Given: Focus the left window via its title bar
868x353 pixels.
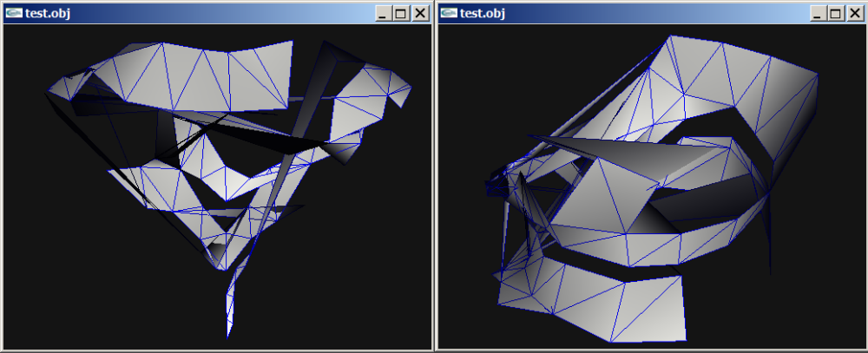Looking at the screenshot, I should [221, 14].
